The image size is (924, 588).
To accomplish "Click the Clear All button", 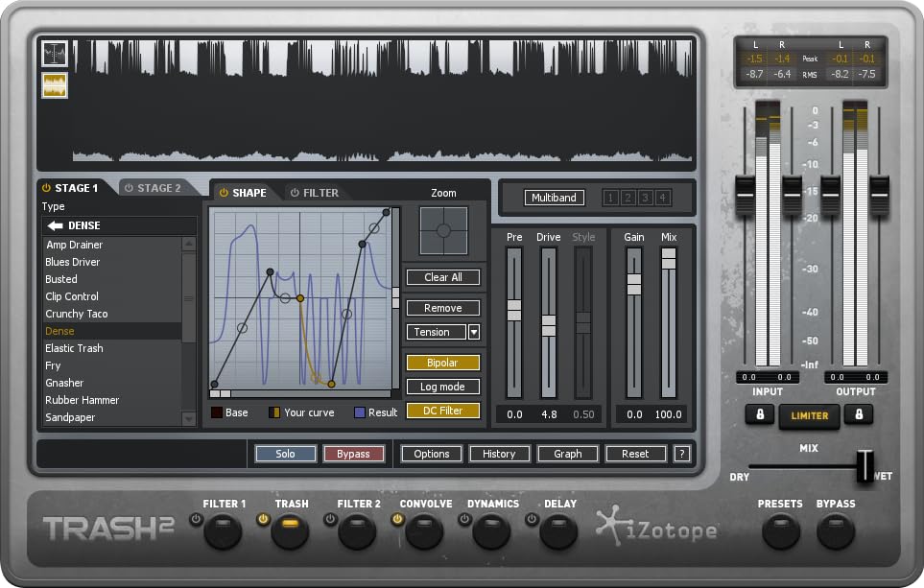I will (x=442, y=277).
